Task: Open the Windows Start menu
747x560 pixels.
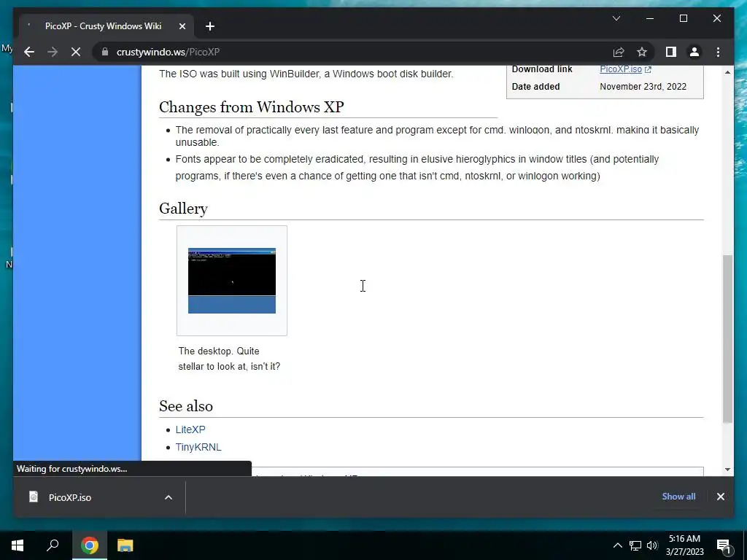Action: coord(18,545)
